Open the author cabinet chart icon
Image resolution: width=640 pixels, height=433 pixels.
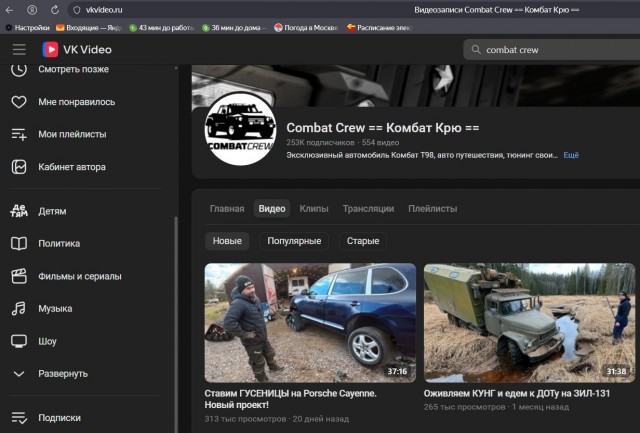point(19,167)
